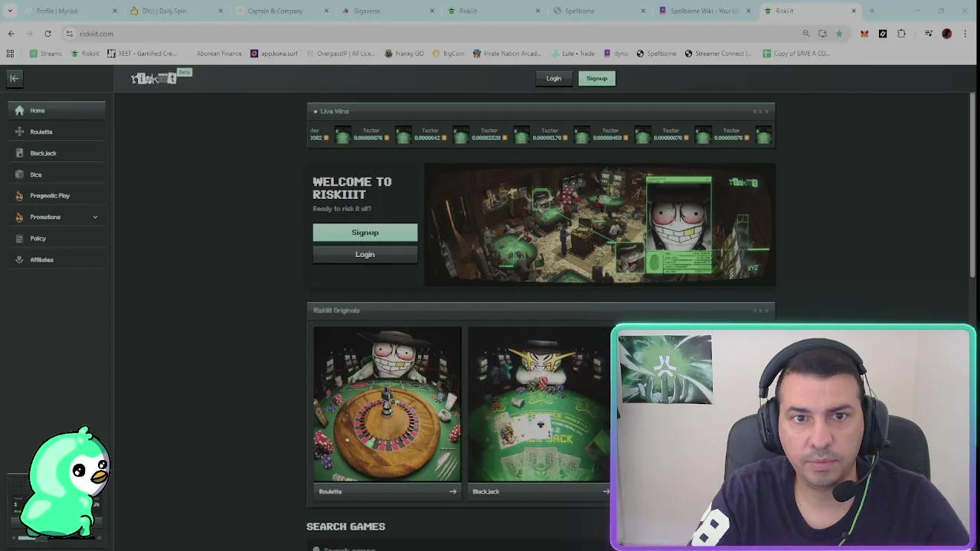This screenshot has height=551, width=980.
Task: Close the Gigaverse tab
Action: (432, 11)
